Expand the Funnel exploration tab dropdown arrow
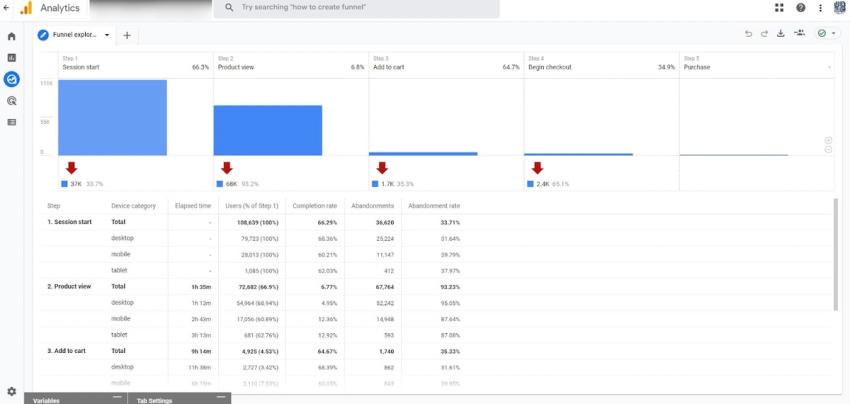850x404 pixels. click(x=106, y=34)
